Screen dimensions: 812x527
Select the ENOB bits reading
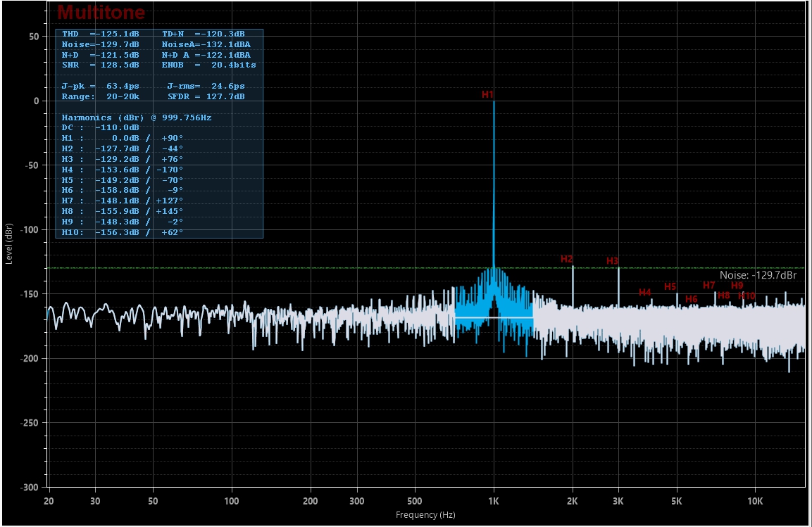click(208, 65)
